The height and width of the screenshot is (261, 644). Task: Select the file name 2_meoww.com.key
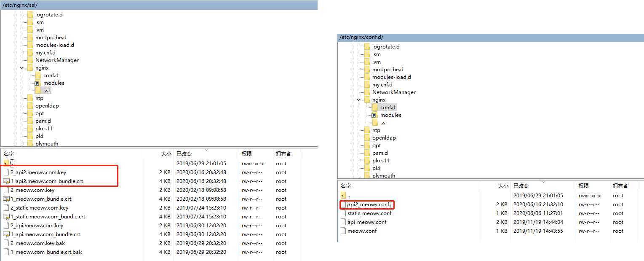click(32, 190)
